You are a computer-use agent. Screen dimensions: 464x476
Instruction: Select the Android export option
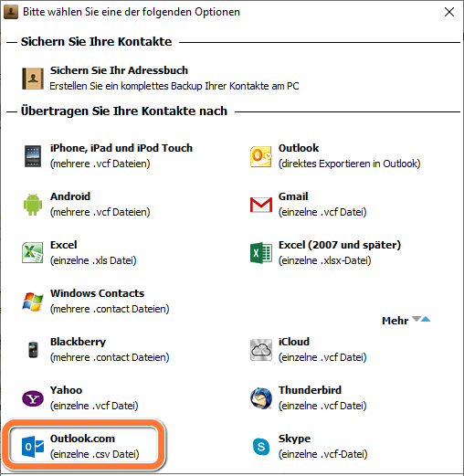pyautogui.click(x=70, y=196)
